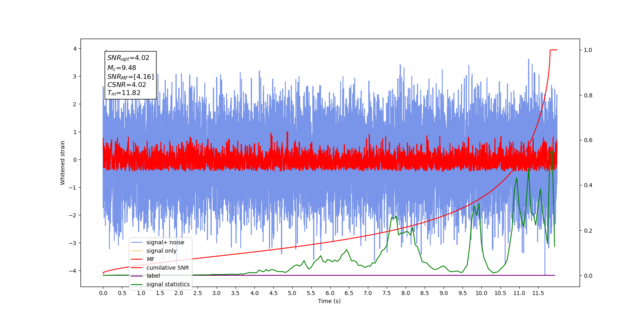644x322 pixels.
Task: Click the 'Time (s)' x-axis label
Action: tap(329, 301)
